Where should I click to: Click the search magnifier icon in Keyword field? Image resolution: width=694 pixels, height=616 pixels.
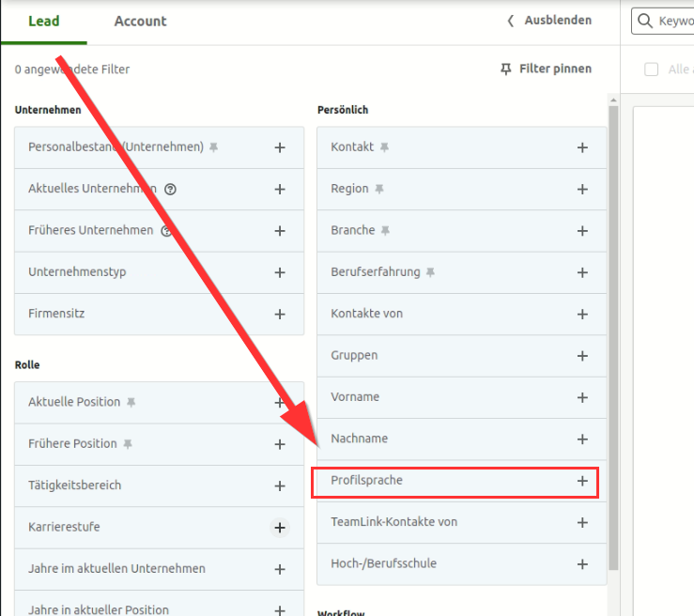coord(644,21)
